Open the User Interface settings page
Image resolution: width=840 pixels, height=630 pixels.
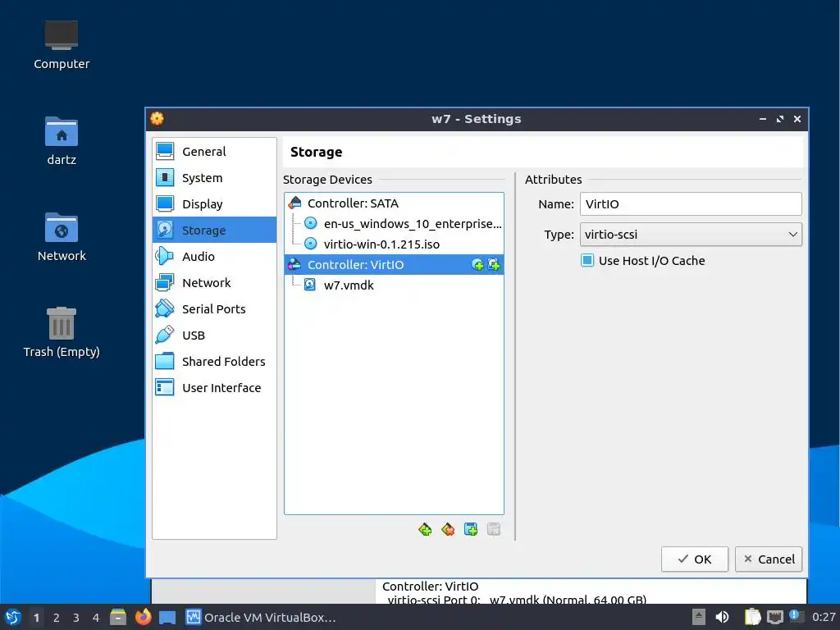(x=214, y=388)
